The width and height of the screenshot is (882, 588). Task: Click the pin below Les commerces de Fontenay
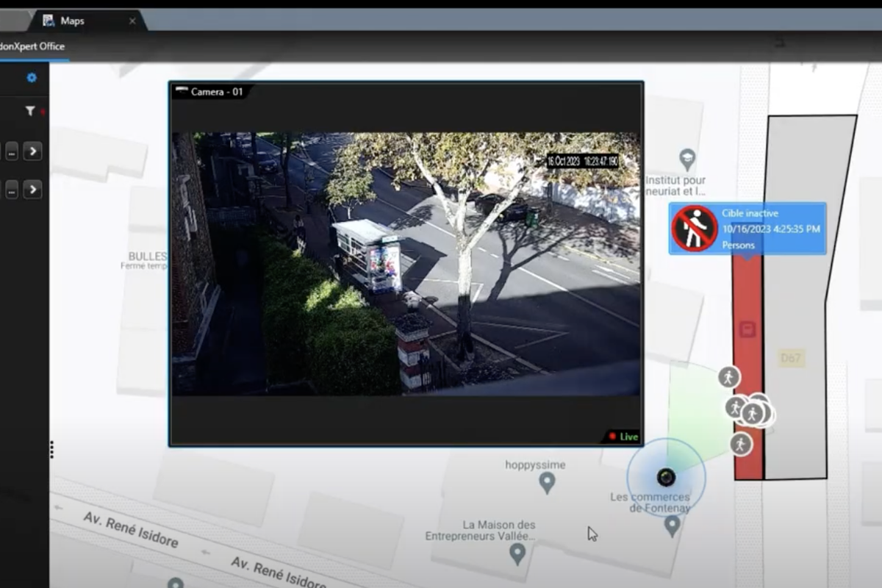tap(672, 526)
